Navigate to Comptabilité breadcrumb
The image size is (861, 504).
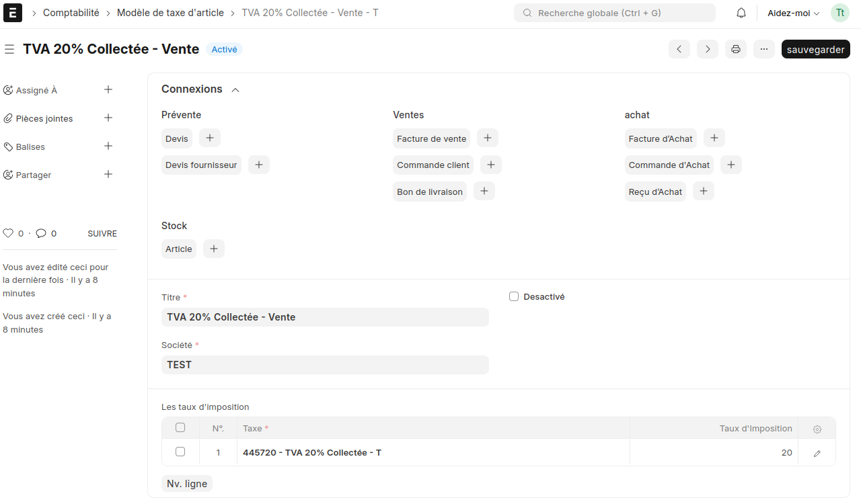(x=71, y=13)
